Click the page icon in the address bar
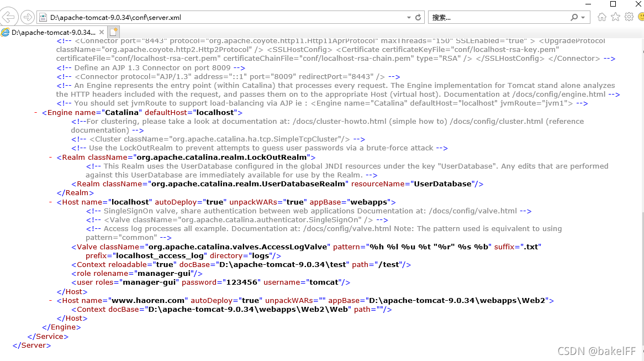 tap(43, 17)
